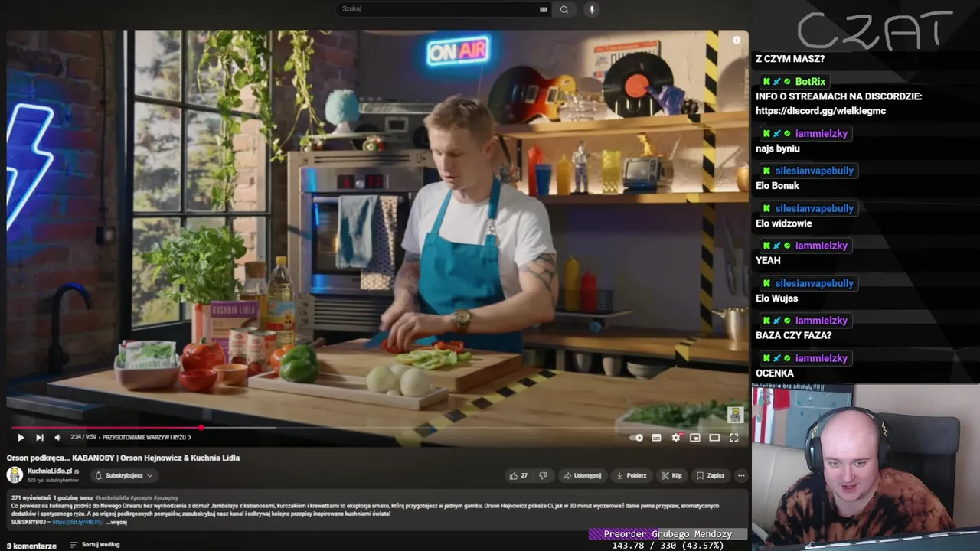Download the video with 'Pobierz'
980x551 pixels.
click(x=631, y=475)
